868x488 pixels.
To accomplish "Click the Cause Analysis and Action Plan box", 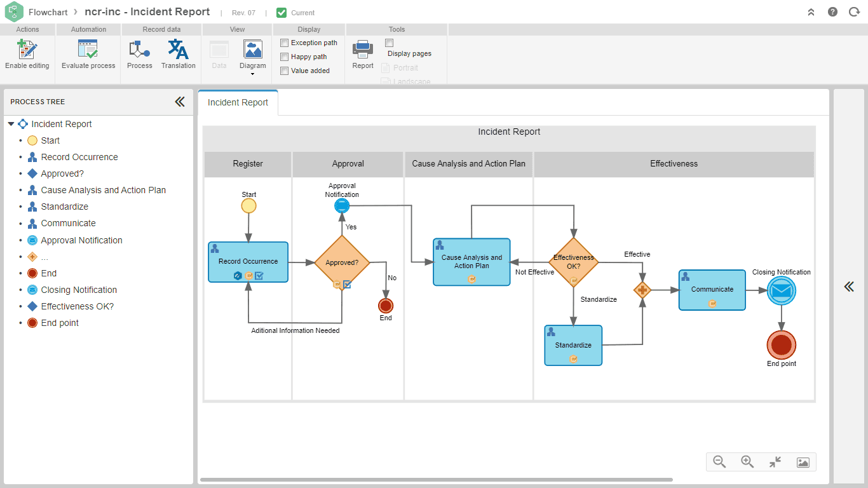I will pos(471,262).
